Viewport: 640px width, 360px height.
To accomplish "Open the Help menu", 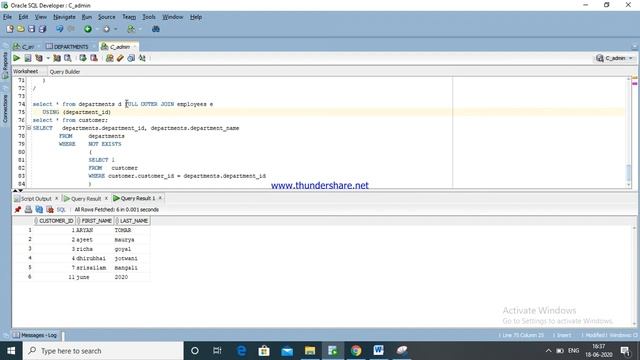I will pos(196,17).
